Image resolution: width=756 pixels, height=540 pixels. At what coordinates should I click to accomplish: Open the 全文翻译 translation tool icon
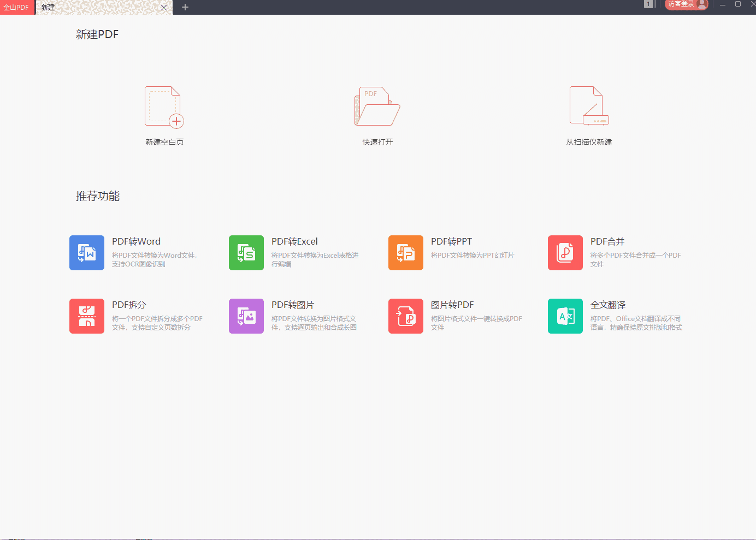point(565,316)
